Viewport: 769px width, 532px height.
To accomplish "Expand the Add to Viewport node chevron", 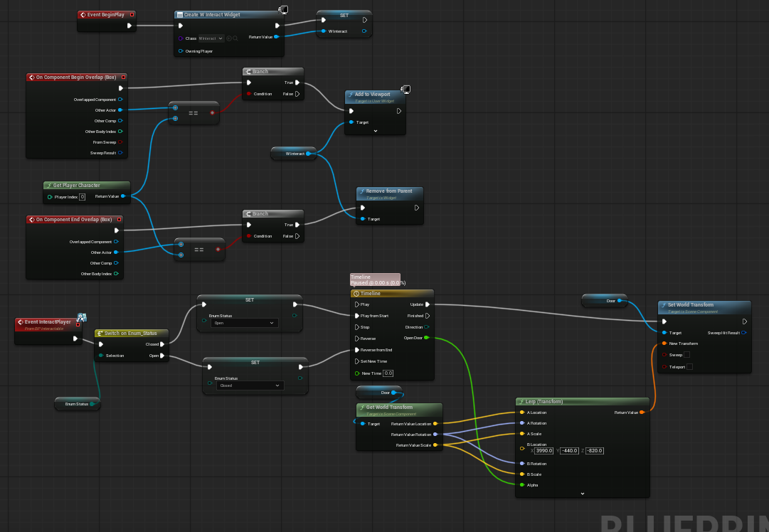I will (x=376, y=131).
